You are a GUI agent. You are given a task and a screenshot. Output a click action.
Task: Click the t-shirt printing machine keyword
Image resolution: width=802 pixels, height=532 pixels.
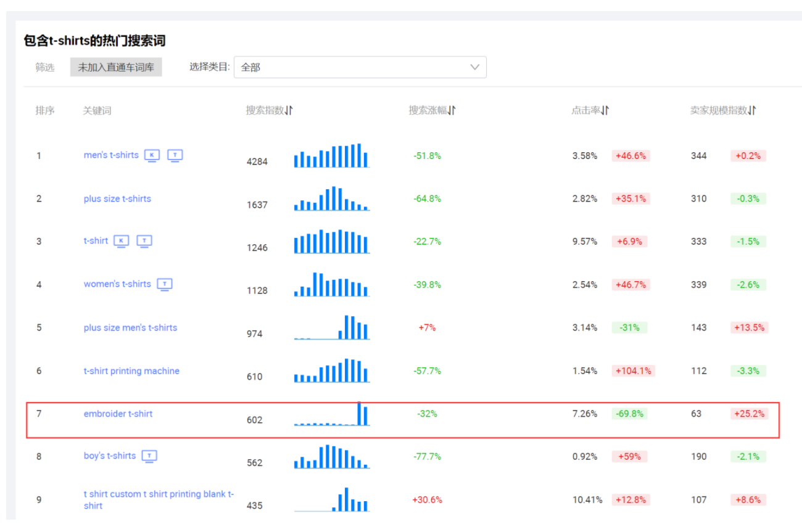coord(131,370)
